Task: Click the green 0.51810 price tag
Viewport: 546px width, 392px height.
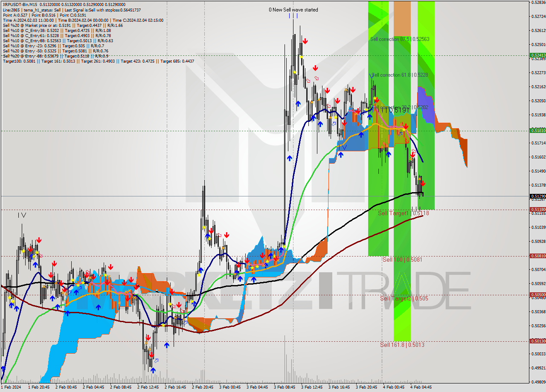Action: click(x=537, y=130)
